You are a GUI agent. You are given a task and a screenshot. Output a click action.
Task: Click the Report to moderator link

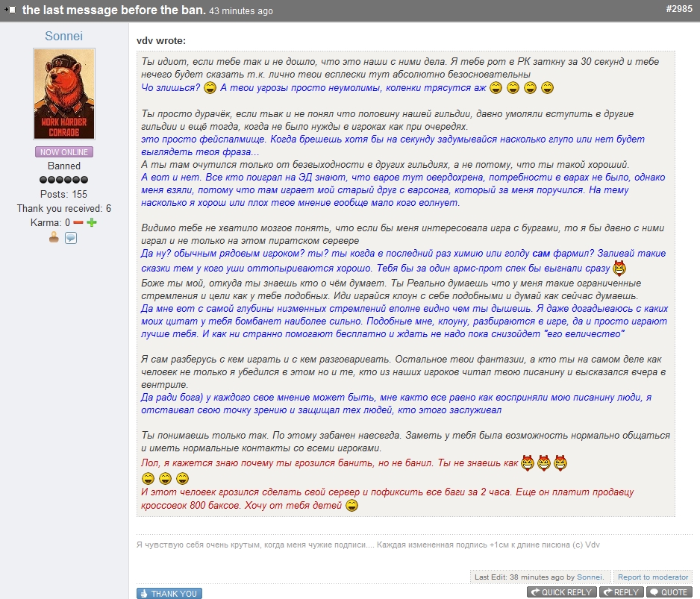click(x=653, y=577)
